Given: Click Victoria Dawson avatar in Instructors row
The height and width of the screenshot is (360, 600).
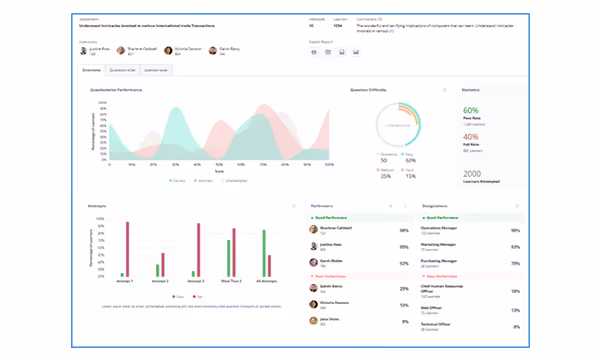Looking at the screenshot, I should click(168, 50).
